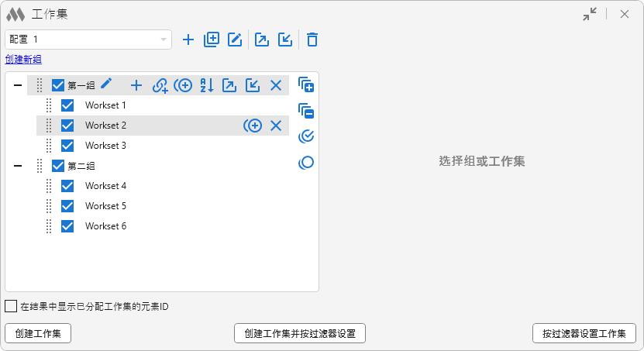This screenshot has width=644, height=351.
Task: Sort 第一組 worksets alphabetically
Action: (x=206, y=85)
